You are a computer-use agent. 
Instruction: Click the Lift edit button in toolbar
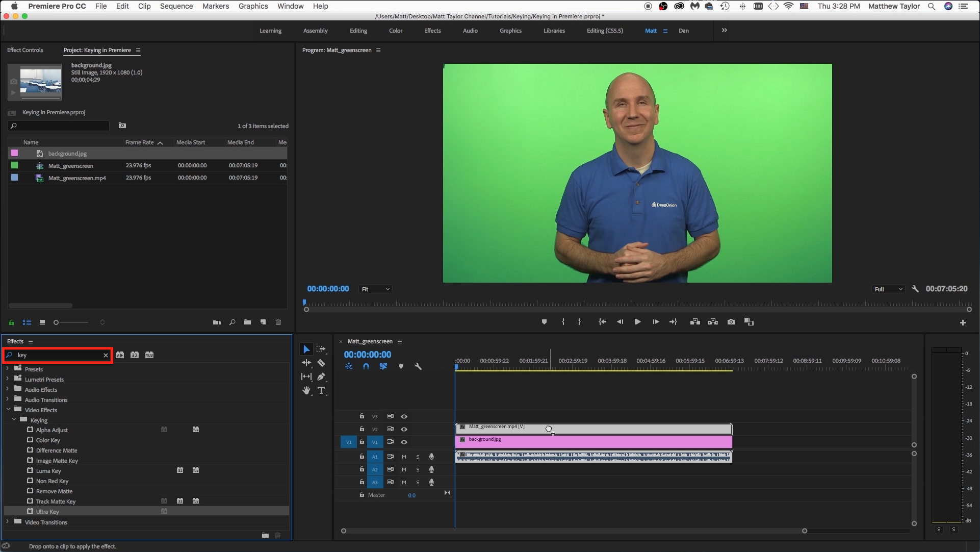click(695, 322)
